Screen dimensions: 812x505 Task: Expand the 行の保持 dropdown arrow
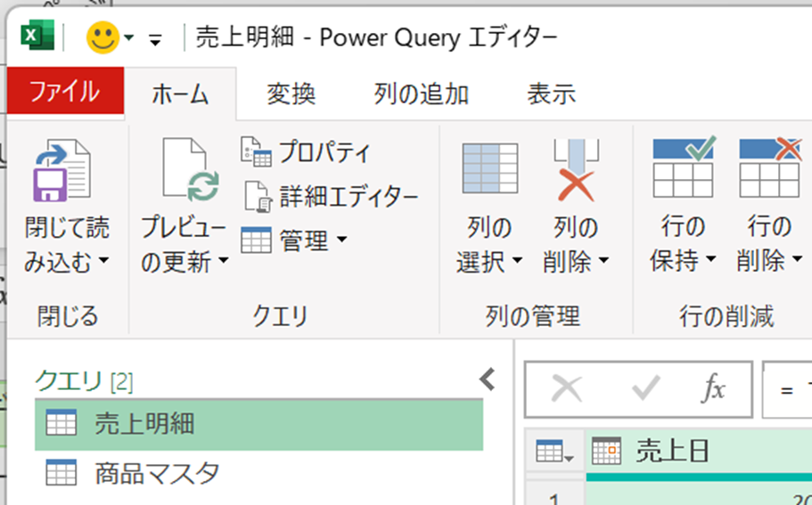(711, 258)
